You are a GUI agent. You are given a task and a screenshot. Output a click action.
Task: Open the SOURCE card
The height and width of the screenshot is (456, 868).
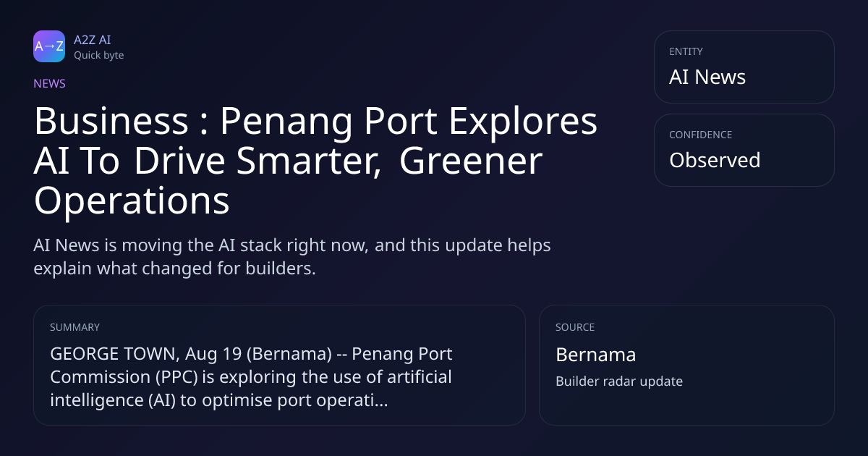coord(686,365)
